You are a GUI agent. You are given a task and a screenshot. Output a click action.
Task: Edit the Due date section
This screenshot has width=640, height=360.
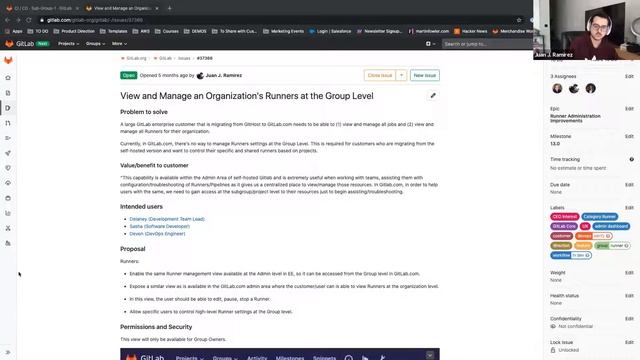click(629, 185)
